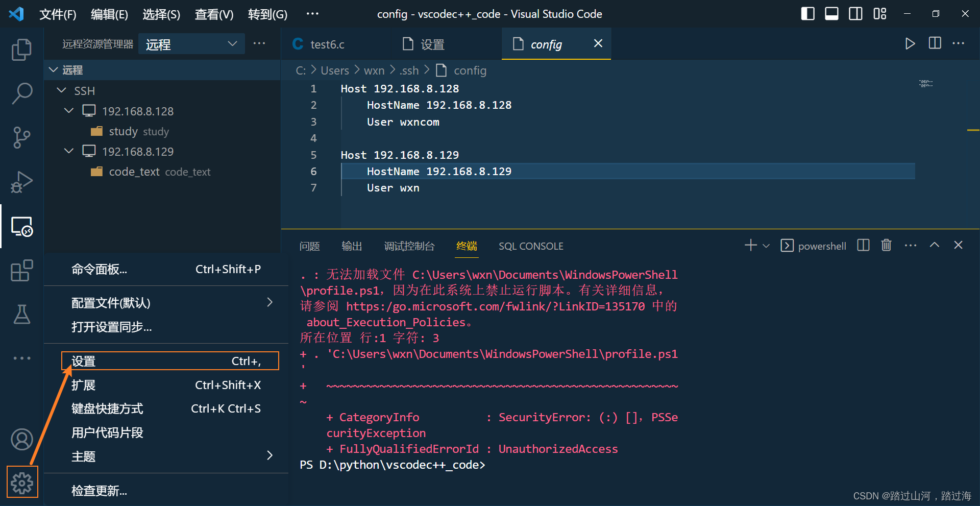Open the Testing flask icon
Image resolution: width=980 pixels, height=506 pixels.
coord(21,315)
